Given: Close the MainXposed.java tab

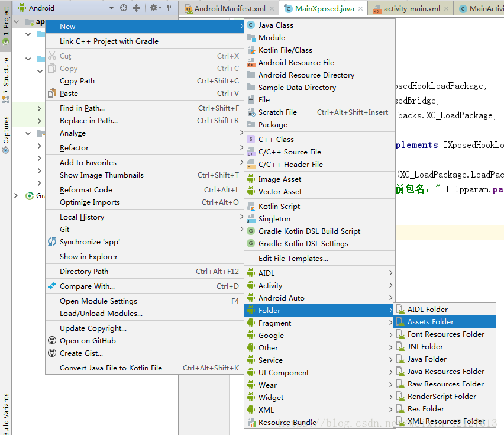Looking at the screenshot, I should 361,9.
